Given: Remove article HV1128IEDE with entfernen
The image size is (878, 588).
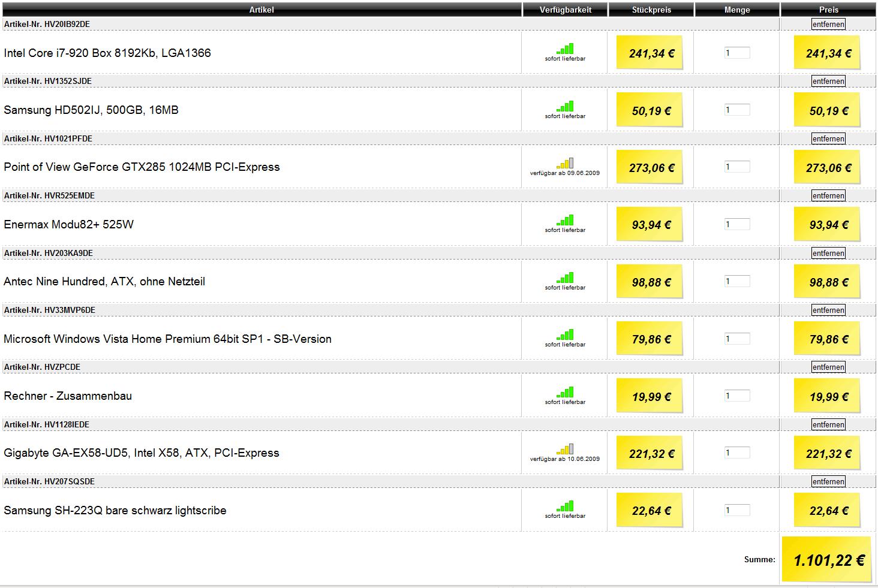Looking at the screenshot, I should [828, 424].
